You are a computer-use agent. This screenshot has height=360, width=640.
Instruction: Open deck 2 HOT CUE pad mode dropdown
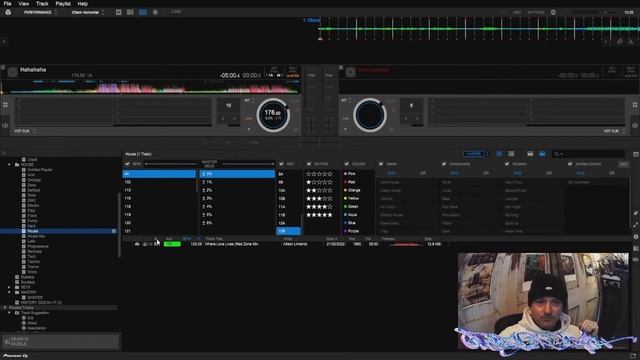click(x=614, y=131)
